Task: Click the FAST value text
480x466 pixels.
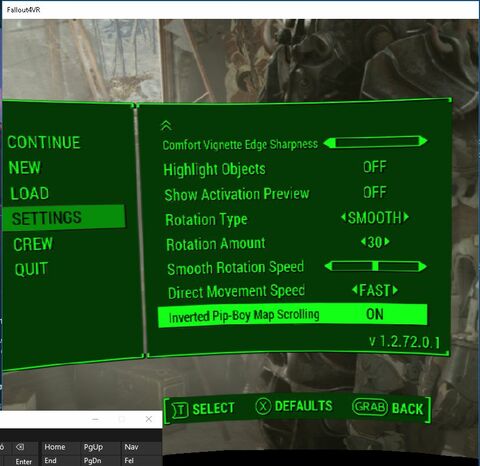Action: [375, 290]
